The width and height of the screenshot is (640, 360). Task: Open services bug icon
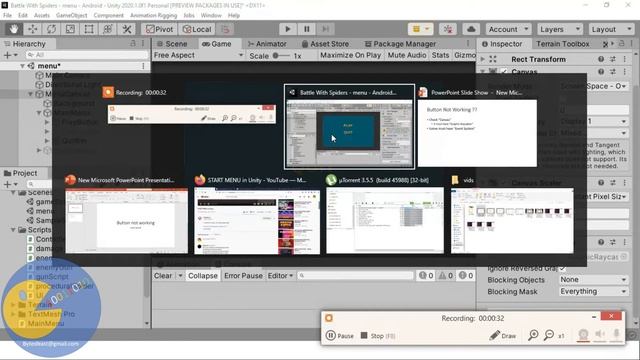pos(448,29)
